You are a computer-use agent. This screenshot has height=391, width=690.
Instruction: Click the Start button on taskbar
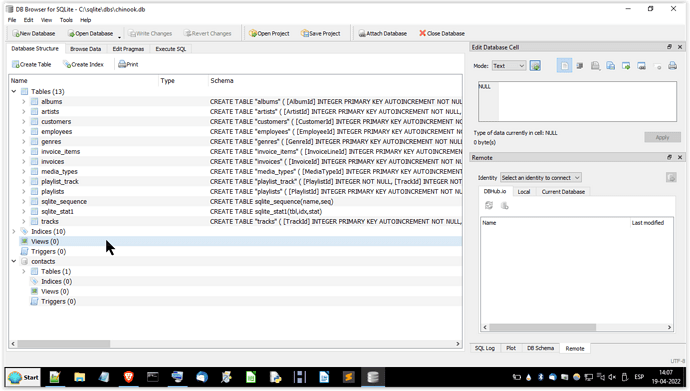pyautogui.click(x=23, y=377)
